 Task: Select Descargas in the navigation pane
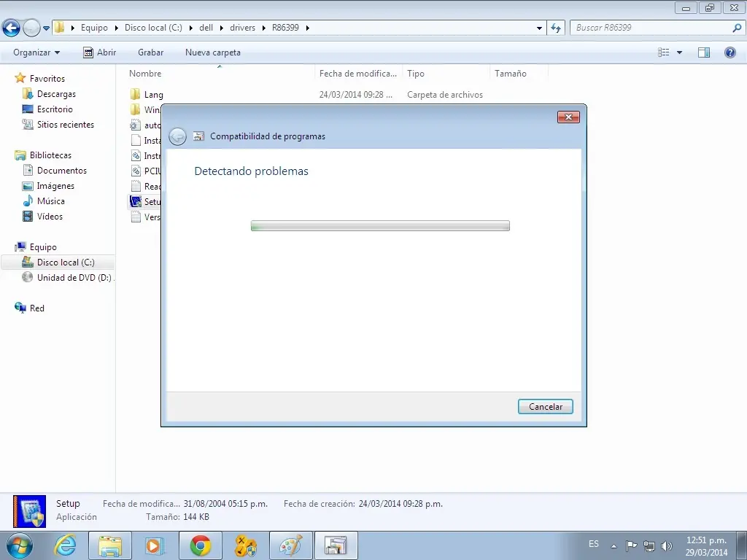click(50, 94)
